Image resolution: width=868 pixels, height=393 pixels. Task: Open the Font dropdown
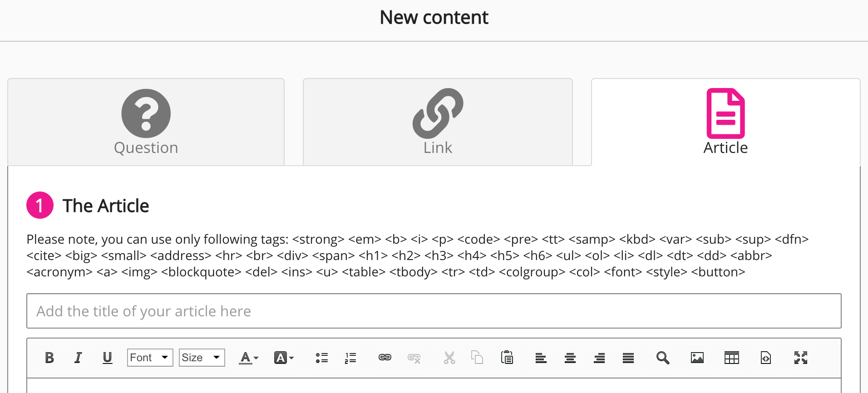click(150, 358)
